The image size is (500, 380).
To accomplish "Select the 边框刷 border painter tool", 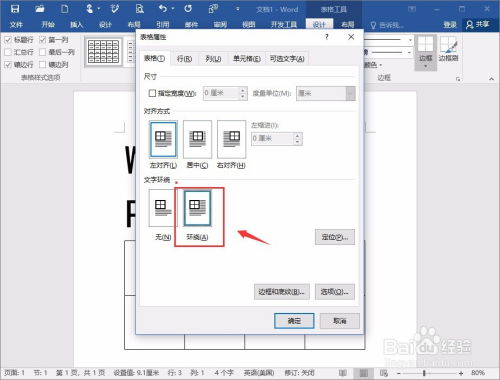I will coord(448,49).
